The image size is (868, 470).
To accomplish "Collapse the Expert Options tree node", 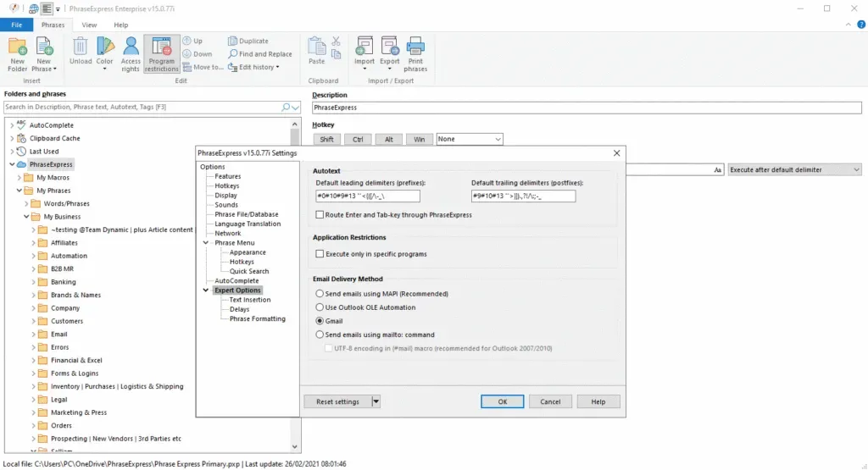I will [206, 290].
